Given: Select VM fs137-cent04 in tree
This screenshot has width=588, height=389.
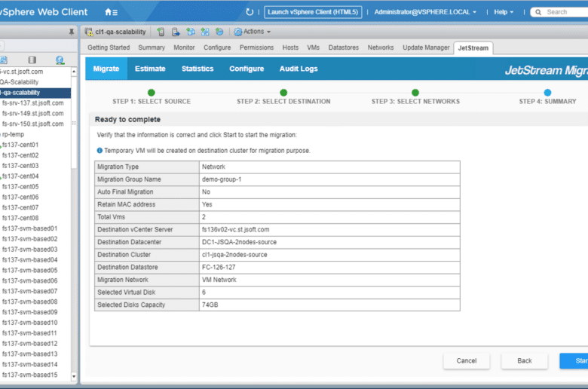Looking at the screenshot, I should coord(20,176).
